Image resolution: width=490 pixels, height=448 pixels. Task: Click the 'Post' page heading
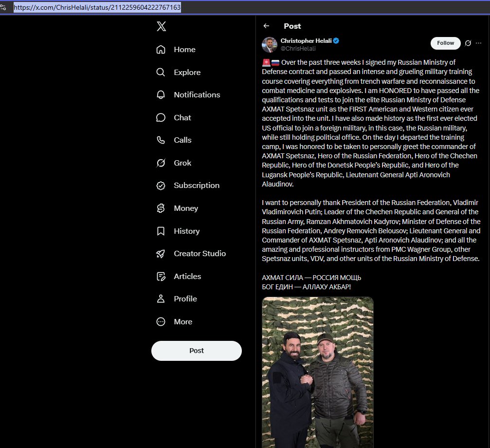click(x=292, y=26)
